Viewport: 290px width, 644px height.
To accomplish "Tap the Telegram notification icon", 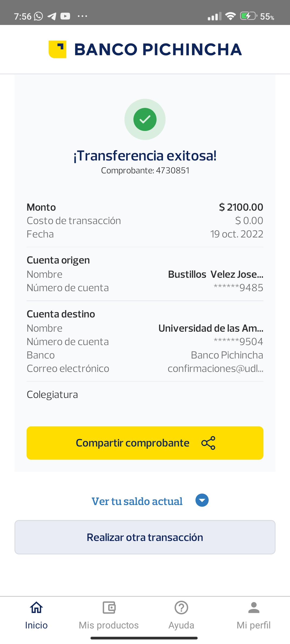I will pos(52,16).
